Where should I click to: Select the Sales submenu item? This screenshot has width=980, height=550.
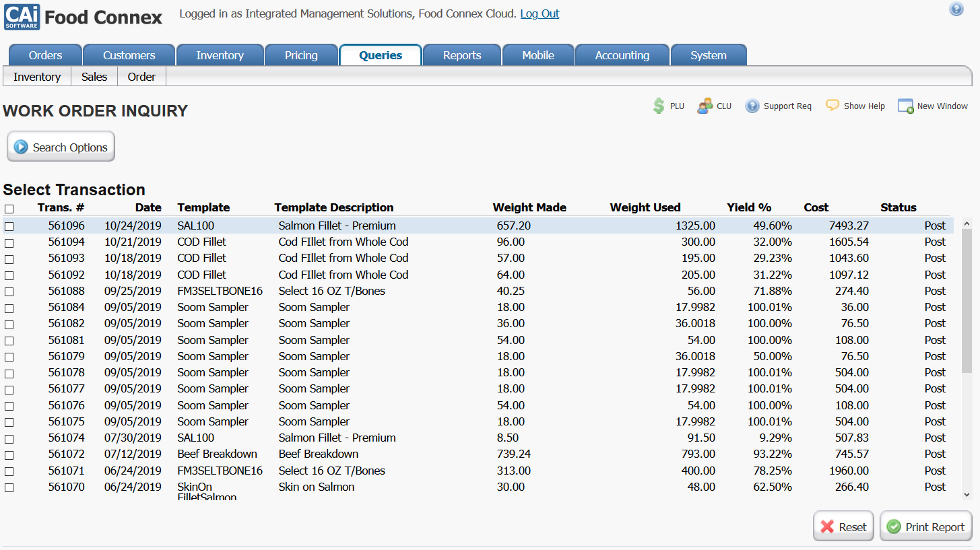coord(94,77)
